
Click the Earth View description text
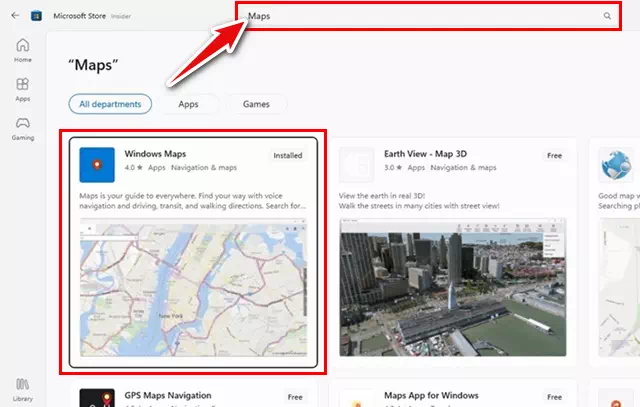[419, 201]
